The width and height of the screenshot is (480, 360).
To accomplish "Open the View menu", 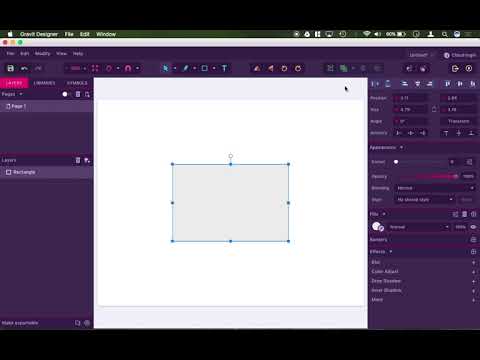I will pyautogui.click(x=61, y=53).
